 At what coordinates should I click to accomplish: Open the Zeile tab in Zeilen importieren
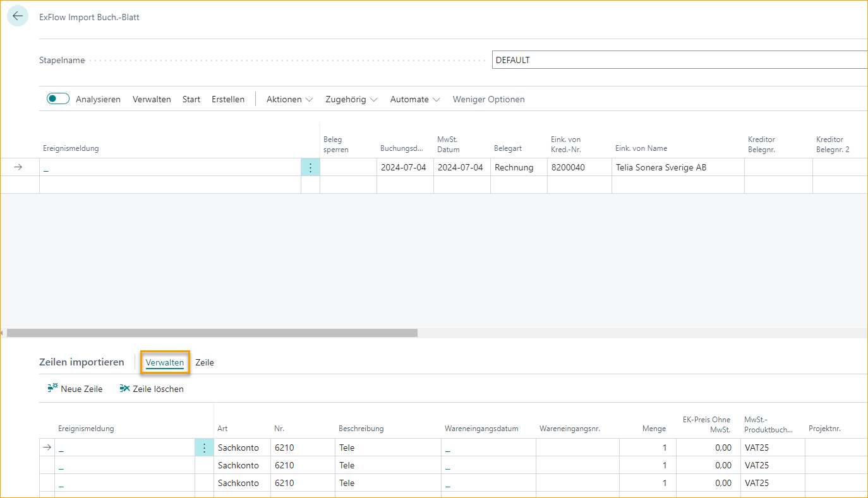(205, 362)
